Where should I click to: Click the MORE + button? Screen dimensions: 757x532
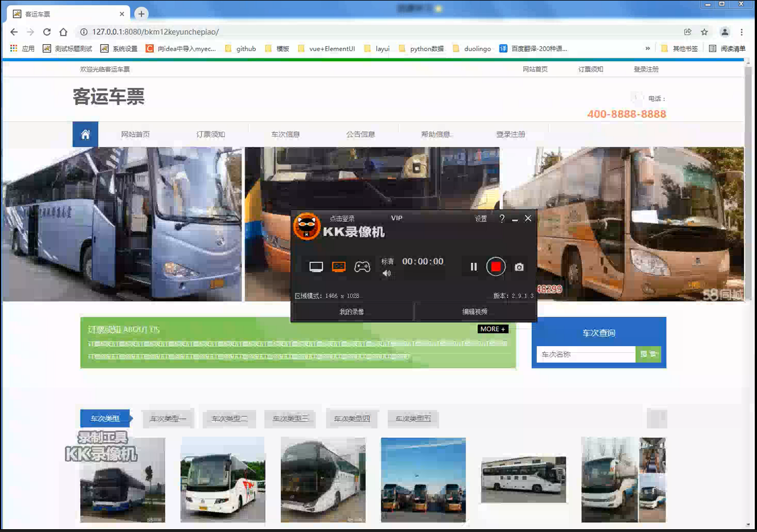(x=493, y=329)
